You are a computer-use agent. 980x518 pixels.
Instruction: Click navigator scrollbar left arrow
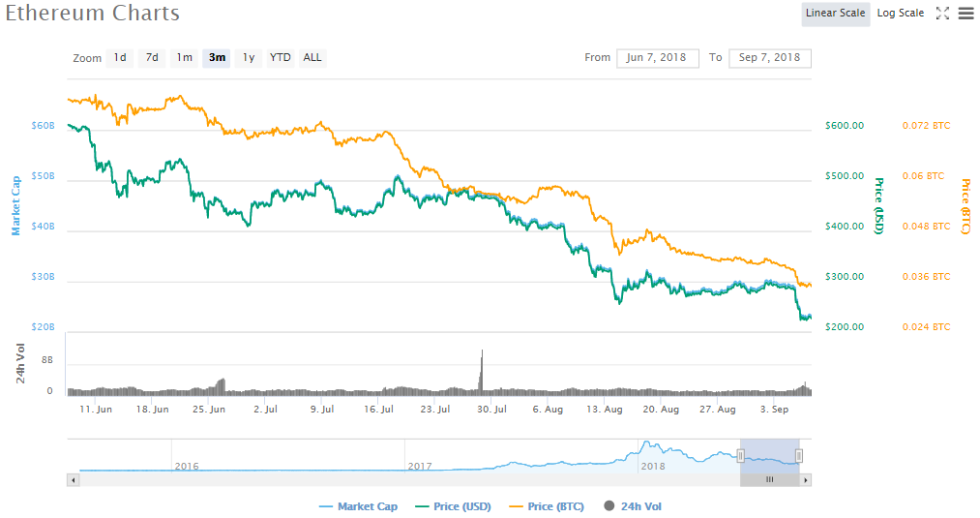click(74, 480)
